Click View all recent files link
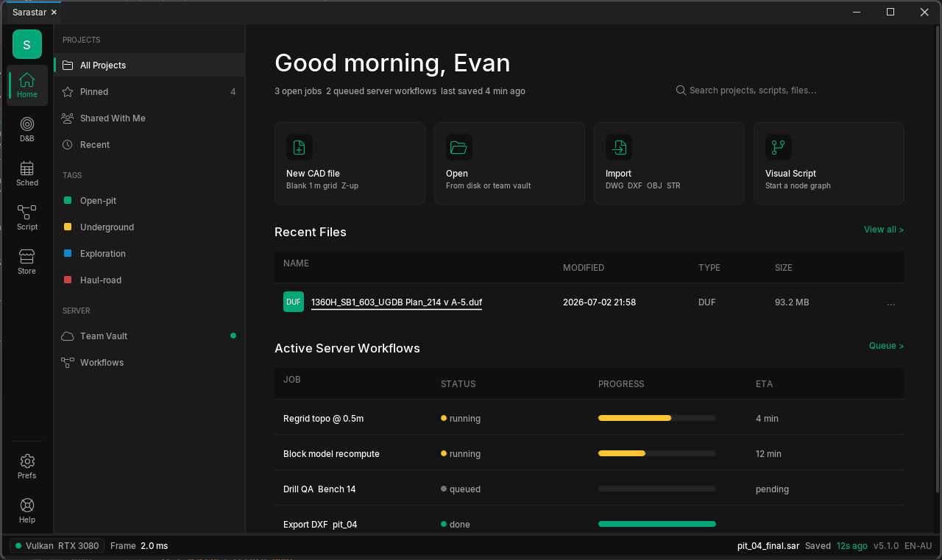The image size is (942, 560). click(884, 230)
